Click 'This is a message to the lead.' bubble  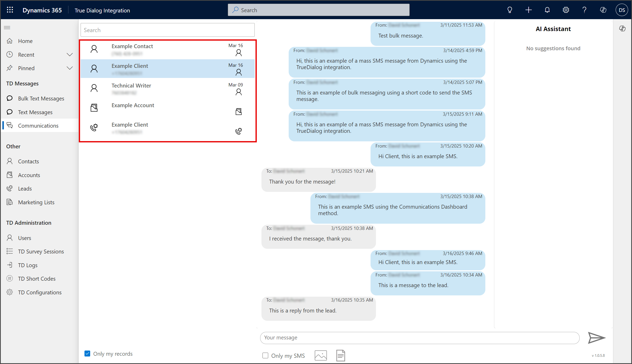pyautogui.click(x=428, y=283)
